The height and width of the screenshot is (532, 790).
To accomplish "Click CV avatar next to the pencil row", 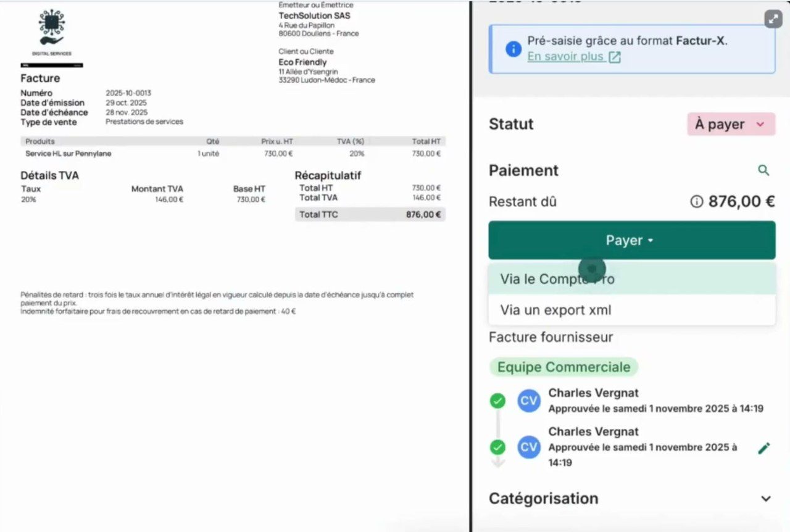I will [529, 447].
